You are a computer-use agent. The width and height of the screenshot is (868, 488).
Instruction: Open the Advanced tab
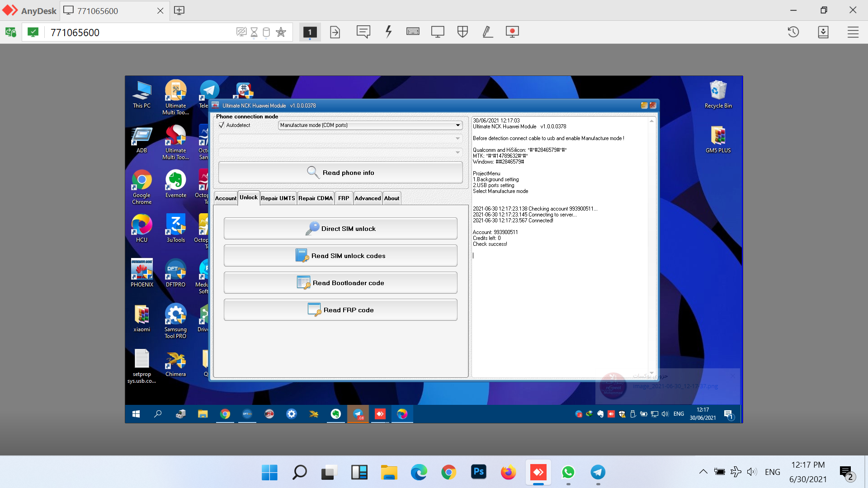click(x=368, y=198)
